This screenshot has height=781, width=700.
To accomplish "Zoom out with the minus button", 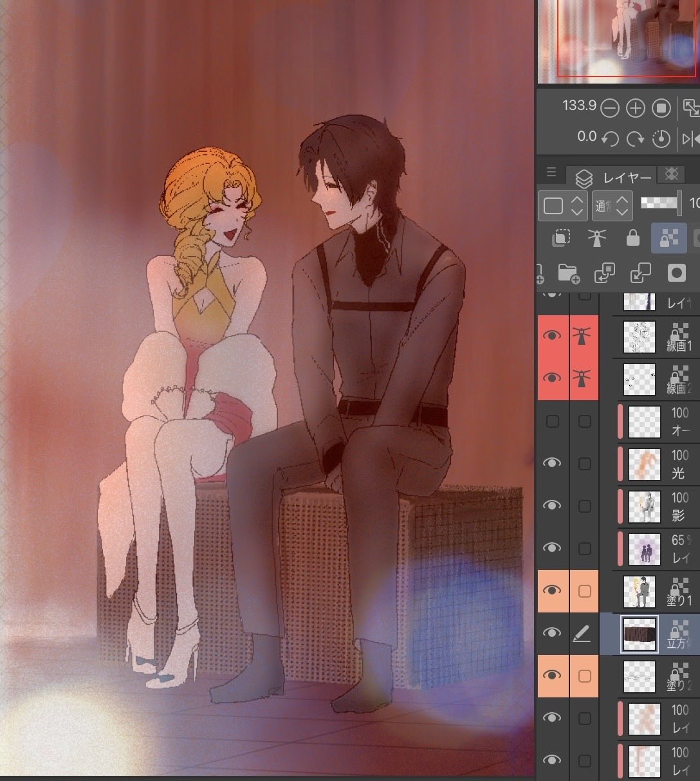I will point(609,108).
